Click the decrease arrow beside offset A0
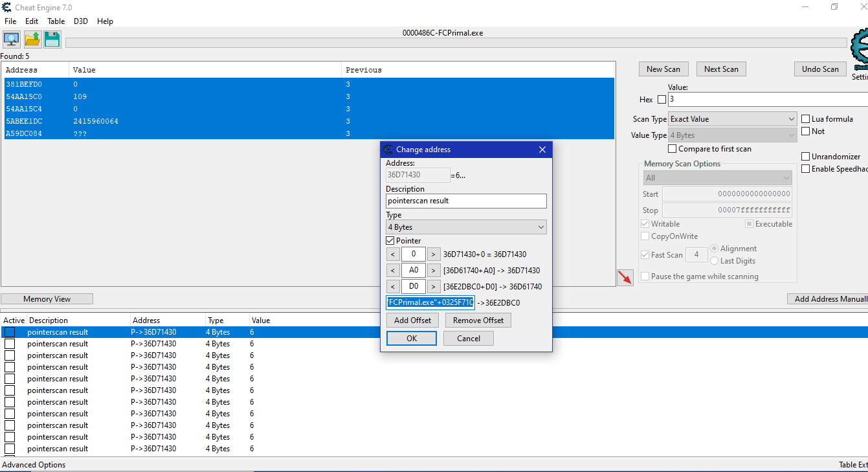This screenshot has width=868, height=472. (x=393, y=271)
